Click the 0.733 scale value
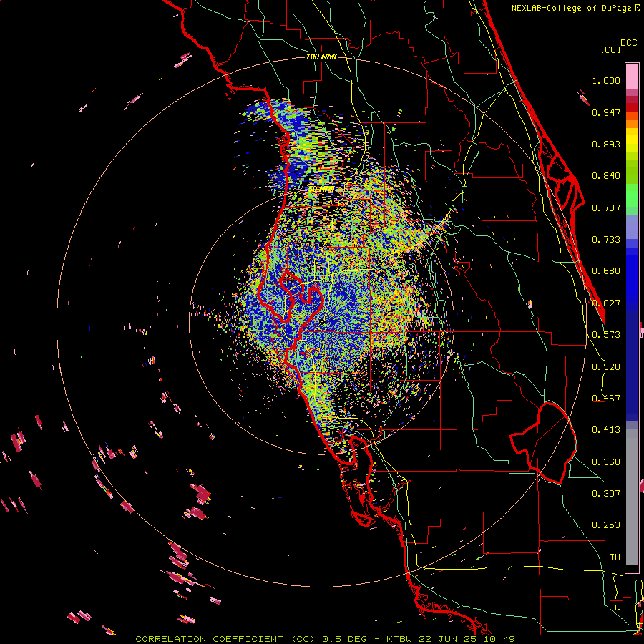Viewport: 644px width, 644px height. pyautogui.click(x=606, y=240)
